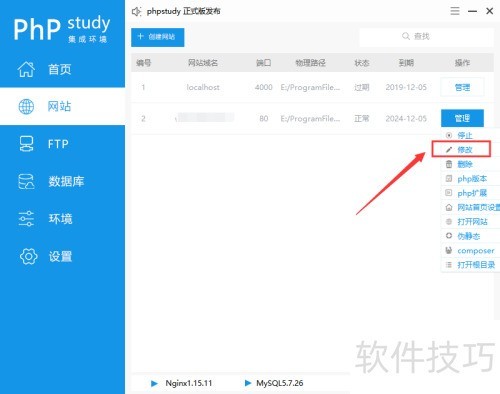Click the MySQL5.7.26 play icon
This screenshot has height=394, width=500.
[x=248, y=383]
